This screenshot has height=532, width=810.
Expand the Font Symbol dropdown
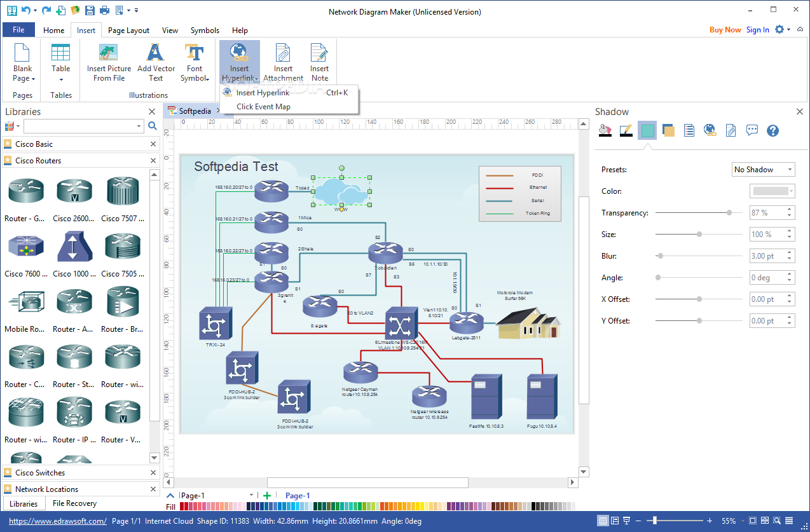pos(208,79)
